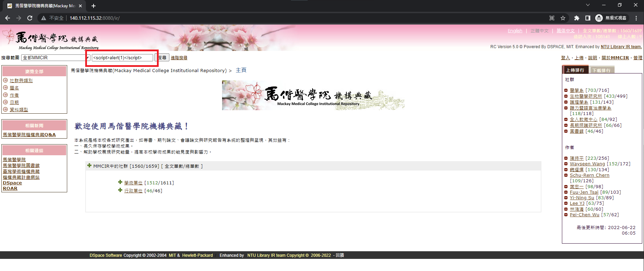Expand the 學術單位 plus icon
The image size is (644, 271).
(x=120, y=182)
